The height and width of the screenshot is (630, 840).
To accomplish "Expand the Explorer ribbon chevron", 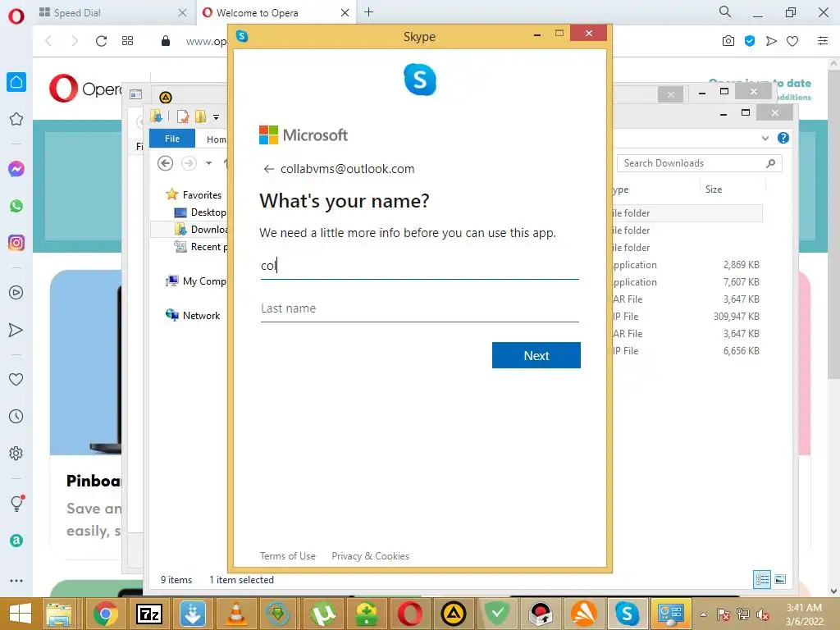I will 765,138.
